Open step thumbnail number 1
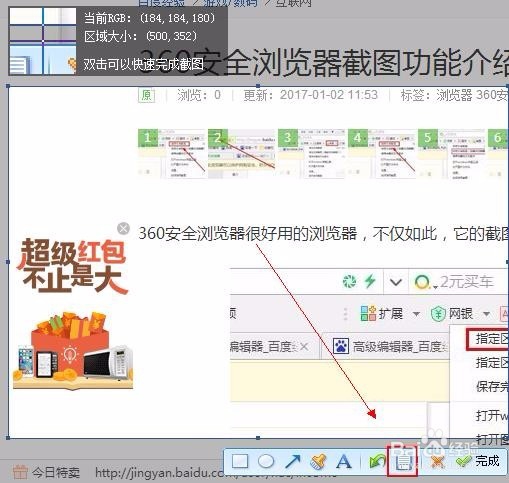This screenshot has height=483, width=509. click(x=172, y=153)
